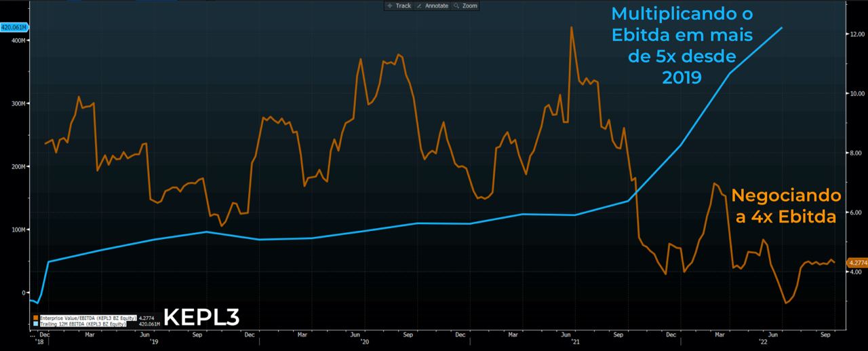Select the 'Enterprise Value/EBITDA (KEPL3 BZ Equity)' legend label
868x351 pixels.
pyautogui.click(x=87, y=318)
